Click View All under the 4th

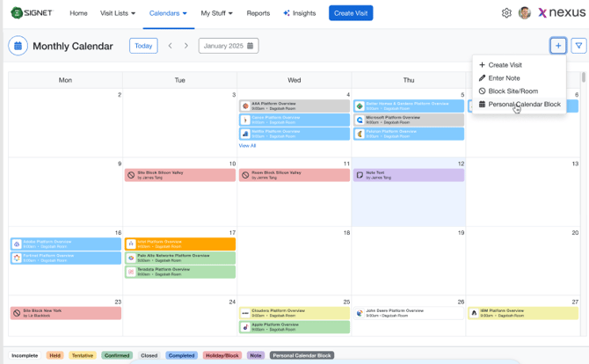pyautogui.click(x=247, y=146)
